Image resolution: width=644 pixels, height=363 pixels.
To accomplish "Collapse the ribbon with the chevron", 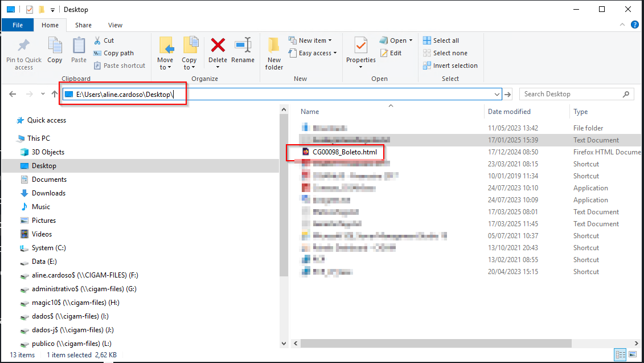I will pos(622,25).
